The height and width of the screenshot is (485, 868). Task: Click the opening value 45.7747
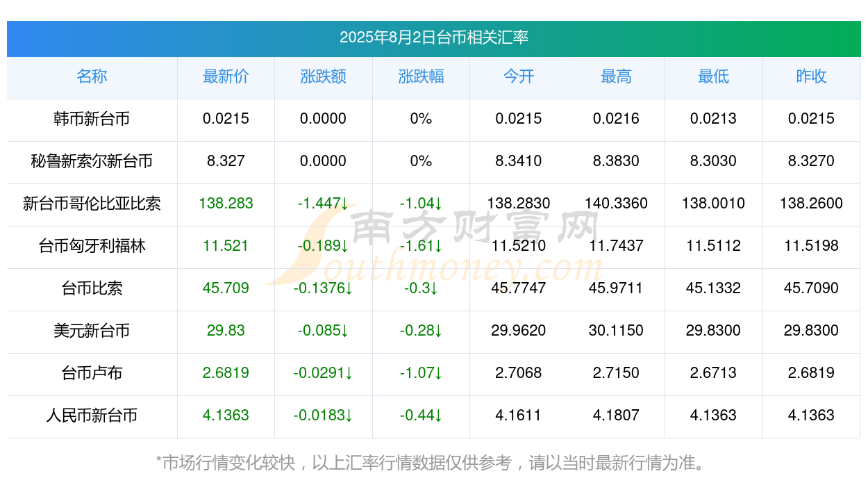pos(519,288)
